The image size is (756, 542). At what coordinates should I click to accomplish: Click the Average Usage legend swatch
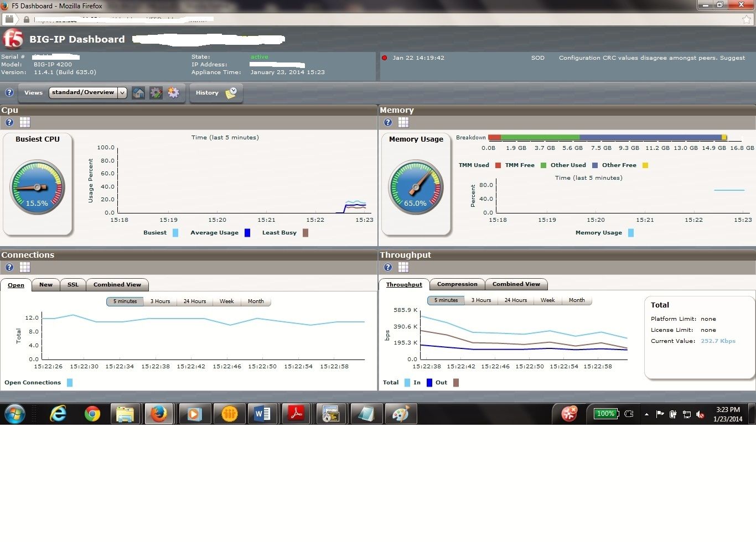pyautogui.click(x=247, y=233)
